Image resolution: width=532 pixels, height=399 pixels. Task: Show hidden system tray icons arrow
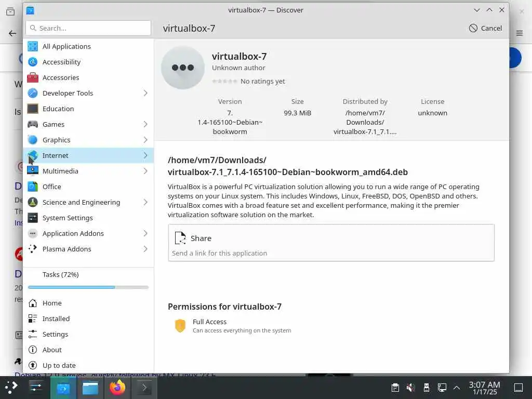(457, 388)
